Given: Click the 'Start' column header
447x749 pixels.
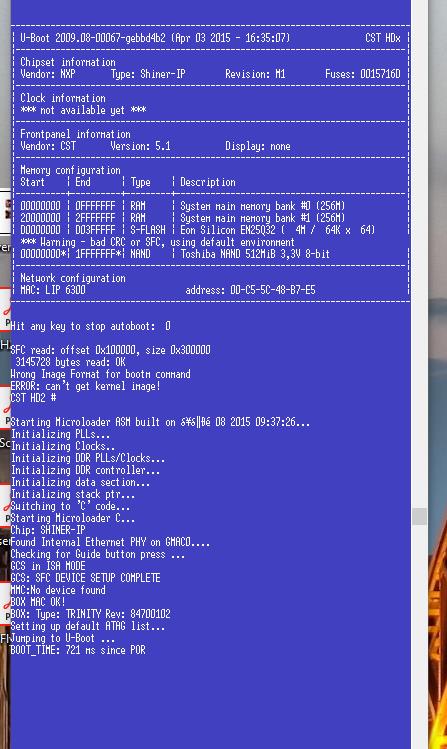Looking at the screenshot, I should click(x=32, y=182).
